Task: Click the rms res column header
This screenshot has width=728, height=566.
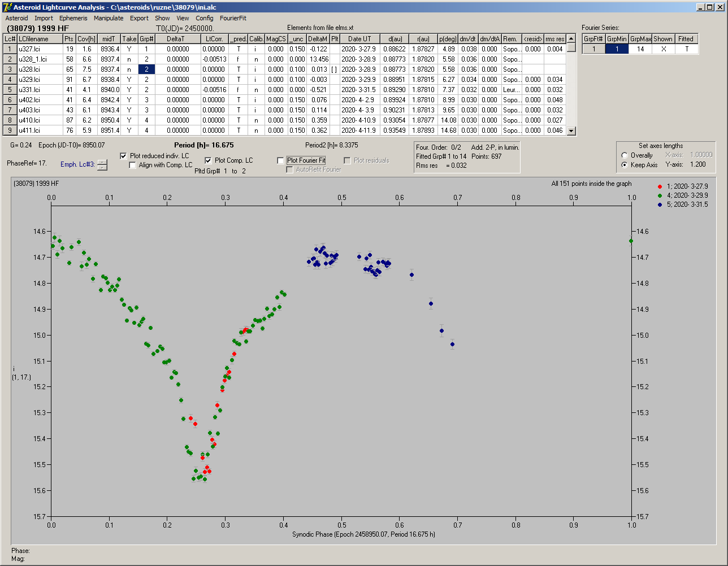Action: coord(555,39)
